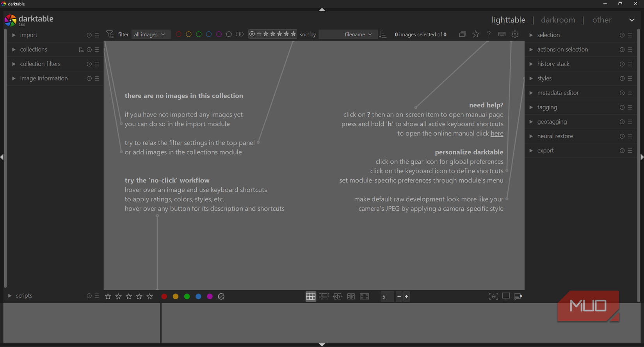Open presets menu for tagging module

coord(630,107)
